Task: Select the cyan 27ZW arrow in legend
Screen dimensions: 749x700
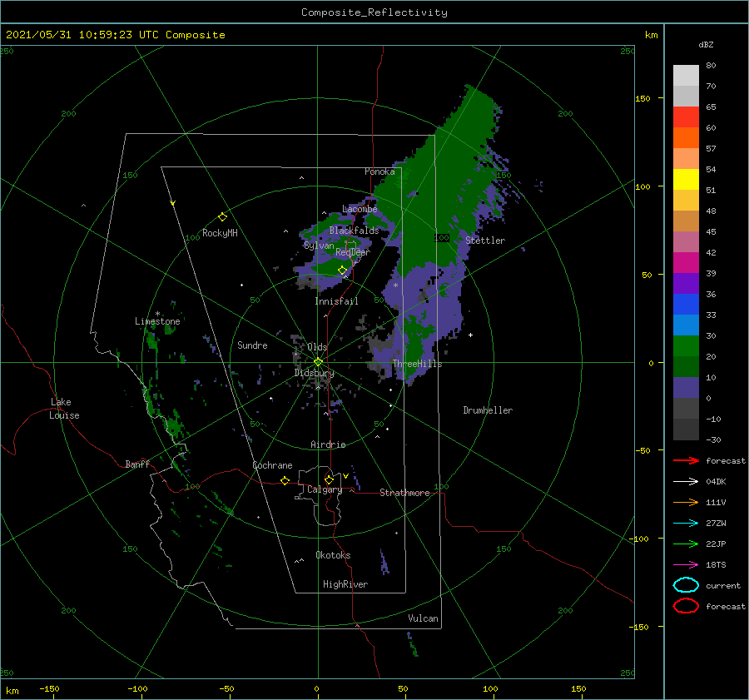Action: coord(686,524)
